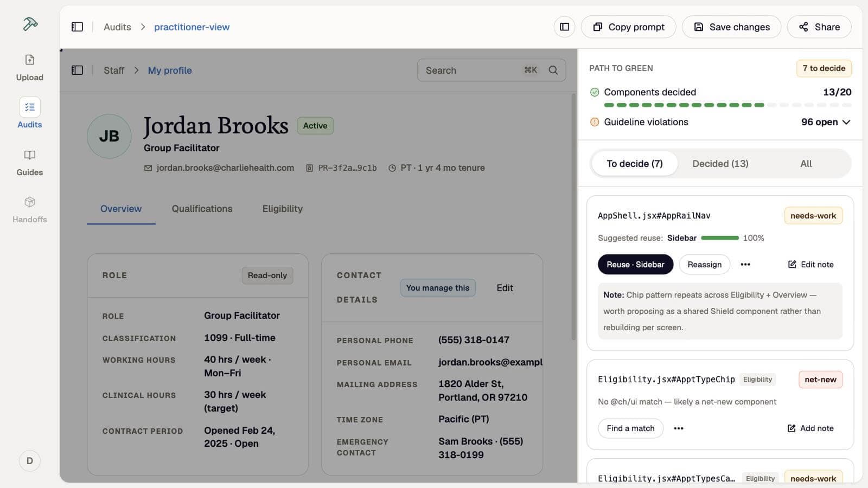This screenshot has width=868, height=488.
Task: Open the Upload section in sidebar
Action: [29, 67]
